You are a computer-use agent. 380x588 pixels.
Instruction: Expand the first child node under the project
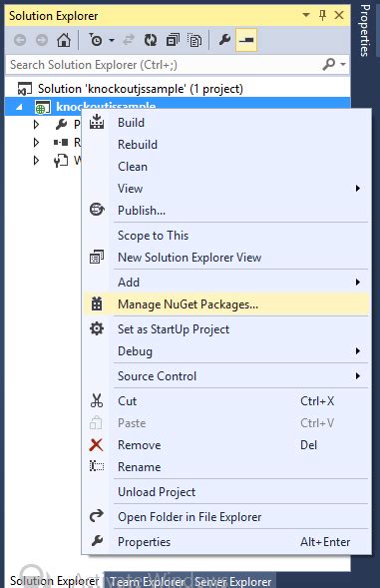(36, 124)
